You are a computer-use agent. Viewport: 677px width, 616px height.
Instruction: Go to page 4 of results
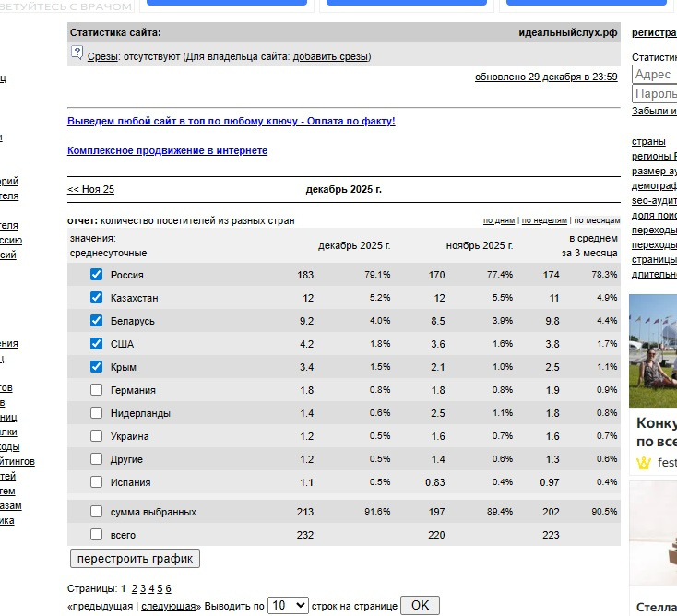pyautogui.click(x=151, y=588)
